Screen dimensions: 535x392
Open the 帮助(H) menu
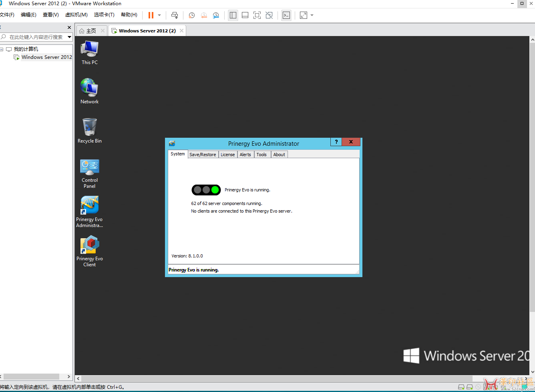click(x=129, y=15)
